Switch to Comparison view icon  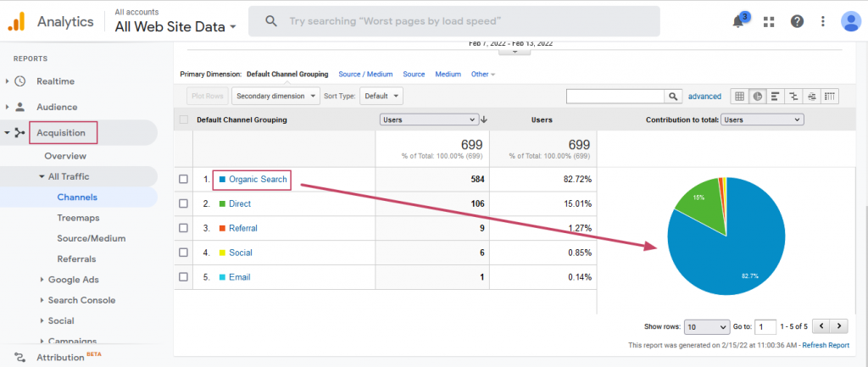click(x=793, y=97)
